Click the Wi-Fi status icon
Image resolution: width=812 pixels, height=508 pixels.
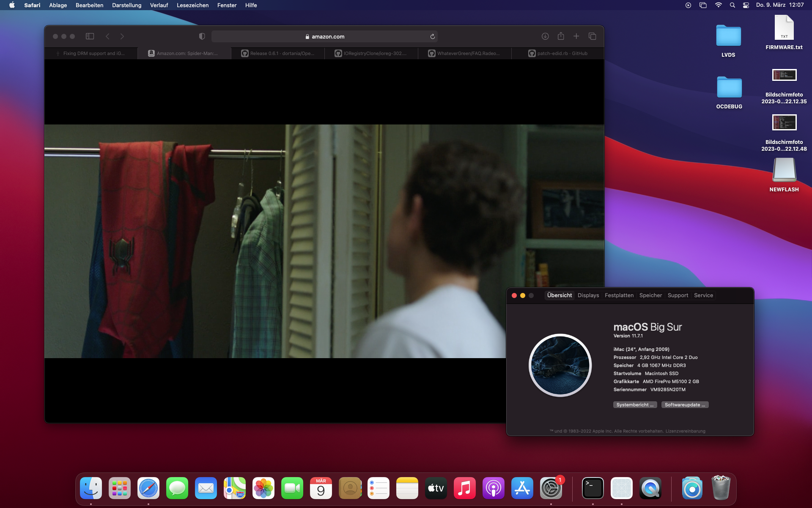click(719, 6)
